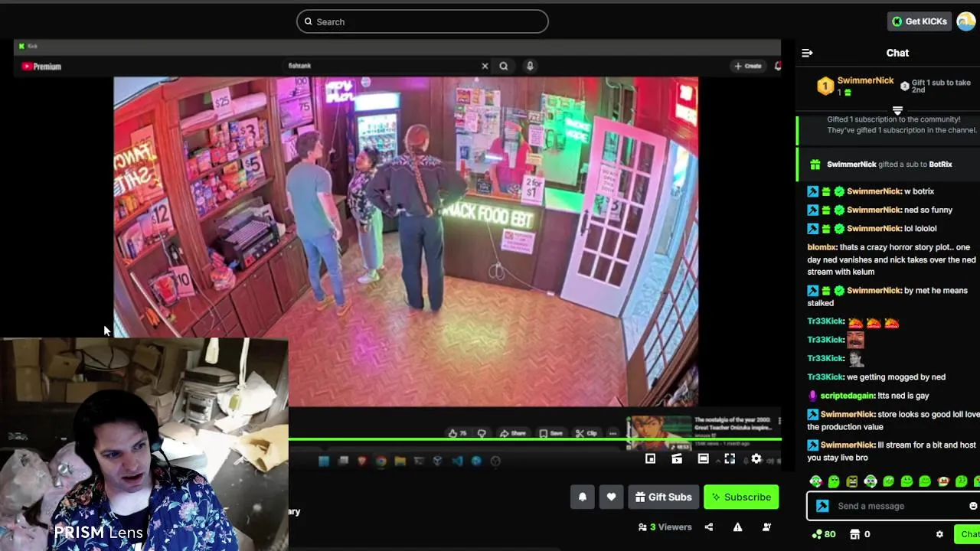Screen dimensions: 980x551
Task: Click the YouTube voice search microphone
Action: pyautogui.click(x=529, y=66)
